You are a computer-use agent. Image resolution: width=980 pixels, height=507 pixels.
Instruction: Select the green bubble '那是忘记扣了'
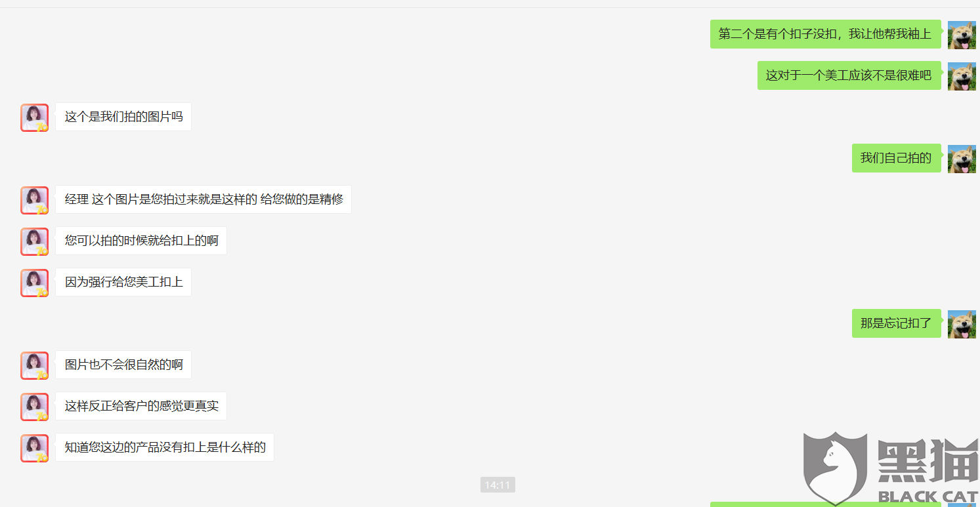tap(896, 323)
